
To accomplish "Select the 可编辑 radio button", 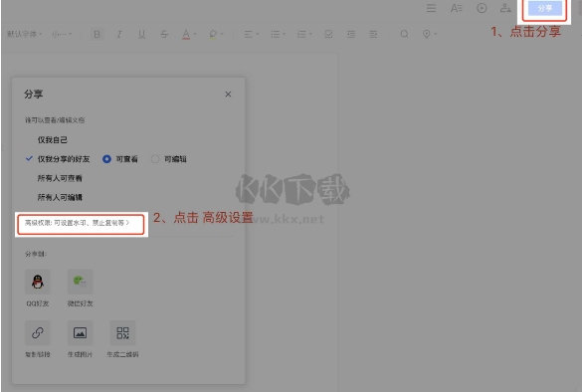I will coord(155,159).
